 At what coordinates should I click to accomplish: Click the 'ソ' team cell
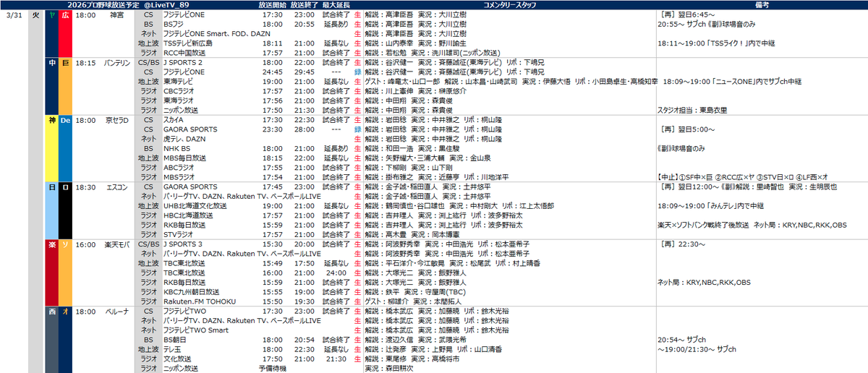[x=64, y=273]
